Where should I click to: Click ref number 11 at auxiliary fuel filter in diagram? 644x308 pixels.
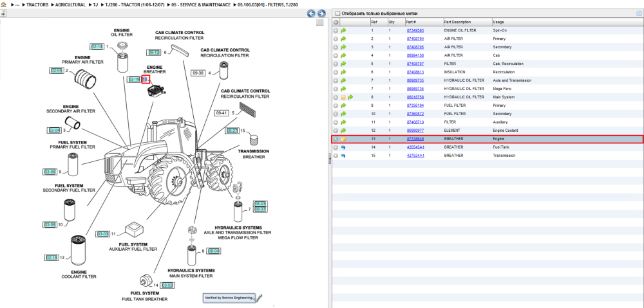point(113,234)
